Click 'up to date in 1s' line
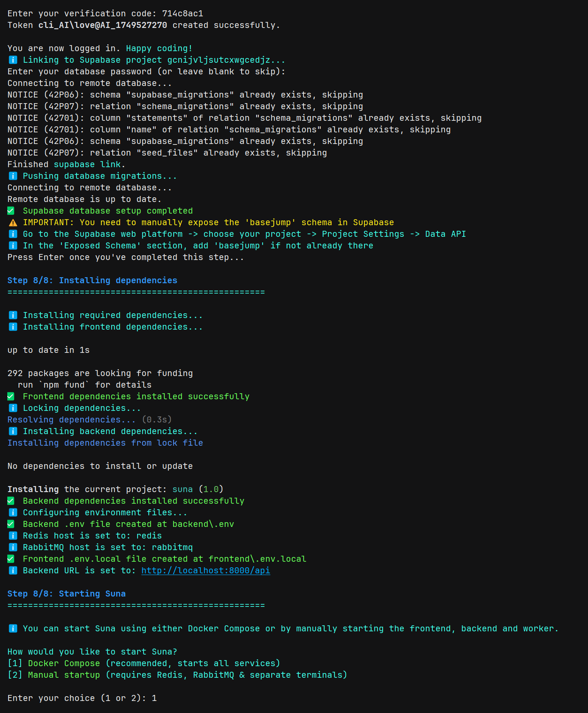The image size is (588, 713). point(49,350)
